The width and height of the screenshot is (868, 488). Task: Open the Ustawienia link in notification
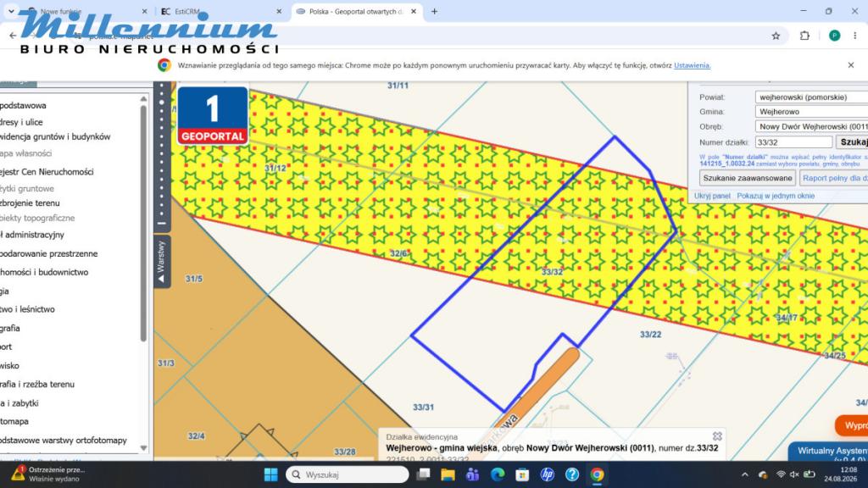(692, 65)
